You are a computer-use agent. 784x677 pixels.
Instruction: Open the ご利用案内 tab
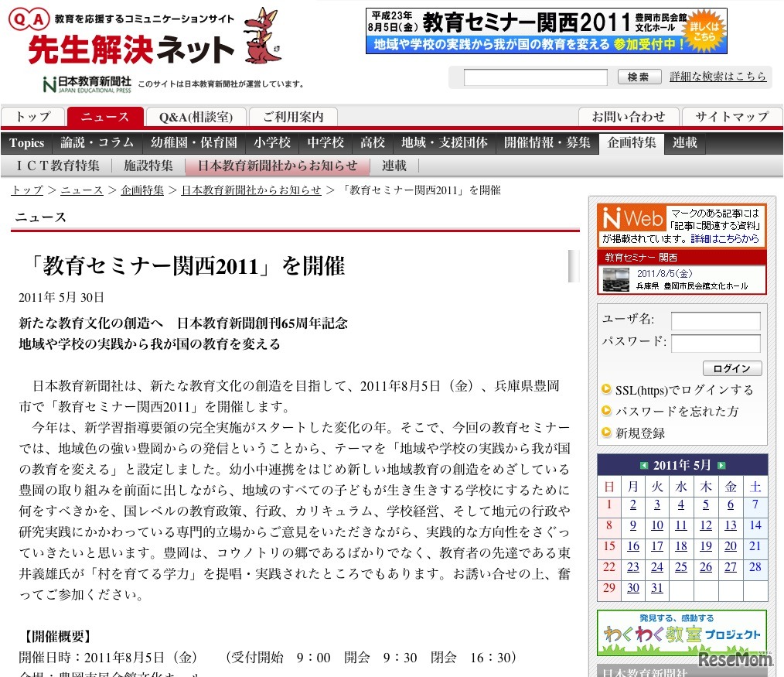tap(293, 117)
